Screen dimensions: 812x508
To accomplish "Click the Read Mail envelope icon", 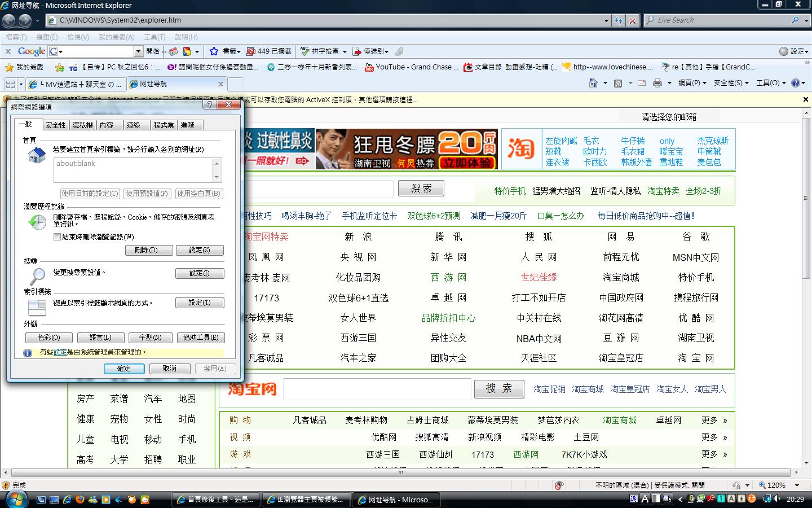I will tap(641, 83).
